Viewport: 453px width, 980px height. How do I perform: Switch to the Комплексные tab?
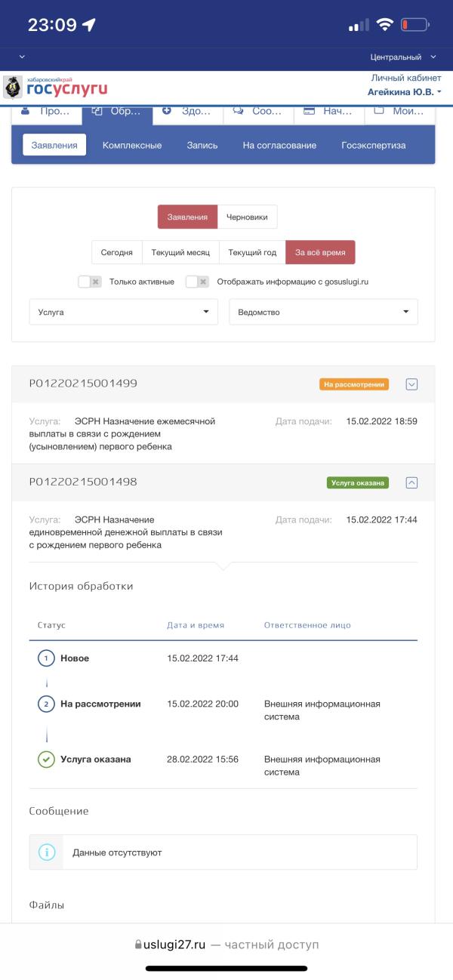(132, 145)
